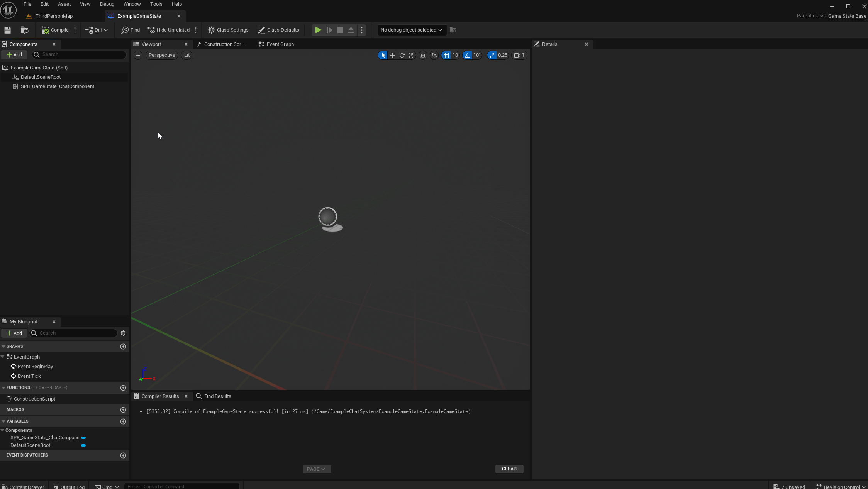Toggle rotation snapping in viewport

[467, 55]
